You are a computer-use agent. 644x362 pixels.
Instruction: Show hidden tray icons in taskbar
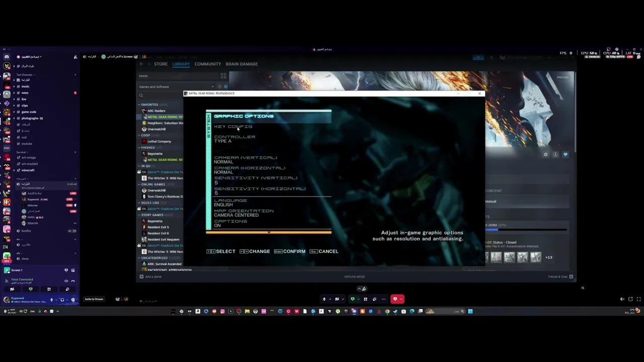point(57,311)
